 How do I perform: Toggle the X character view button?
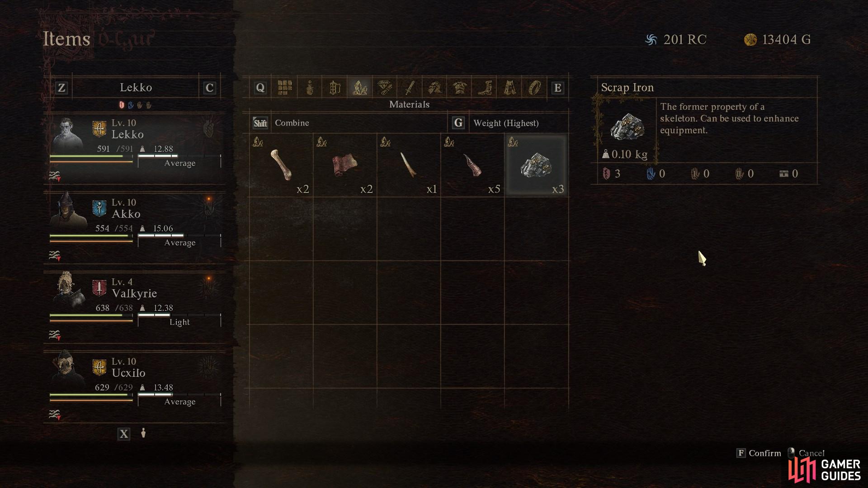(x=123, y=434)
